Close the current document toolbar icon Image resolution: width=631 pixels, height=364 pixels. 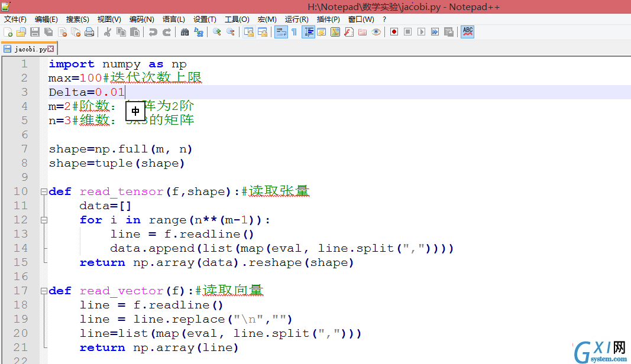[x=62, y=32]
